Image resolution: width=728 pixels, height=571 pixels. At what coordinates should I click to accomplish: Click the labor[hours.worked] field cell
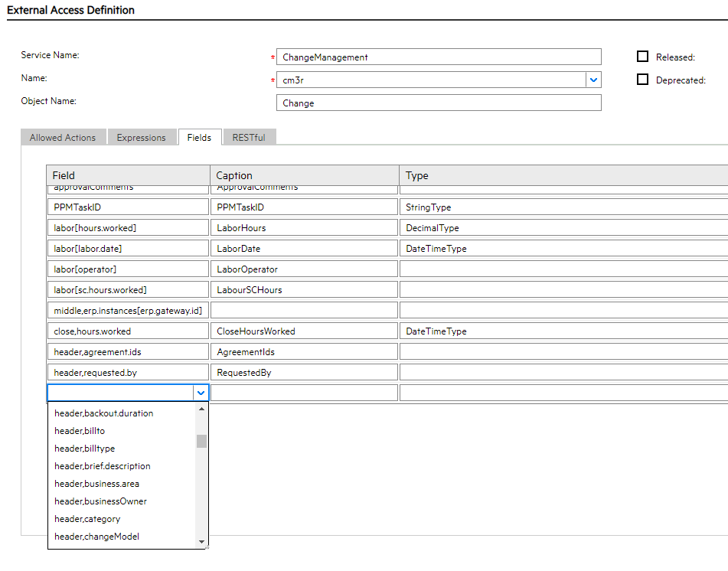click(x=128, y=228)
